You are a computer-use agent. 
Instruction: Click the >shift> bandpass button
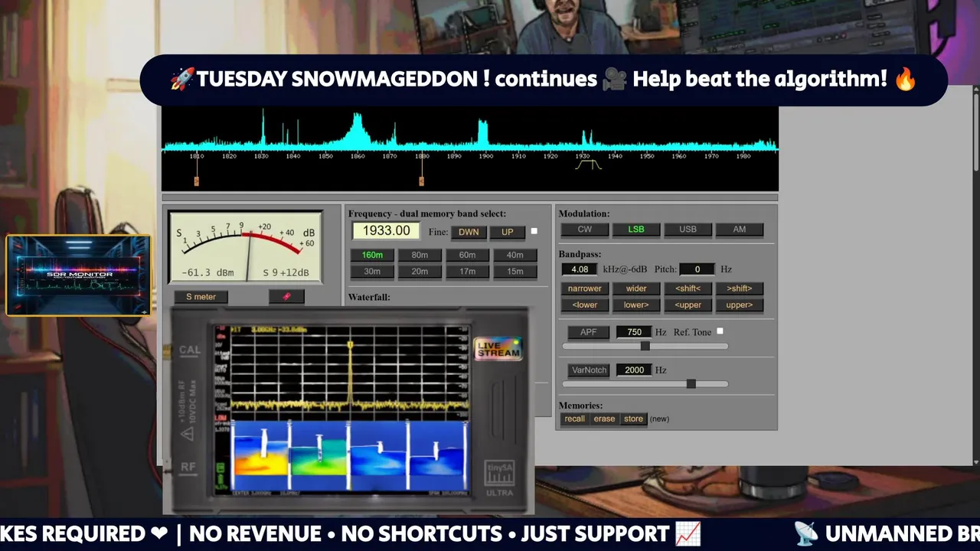[x=739, y=289]
